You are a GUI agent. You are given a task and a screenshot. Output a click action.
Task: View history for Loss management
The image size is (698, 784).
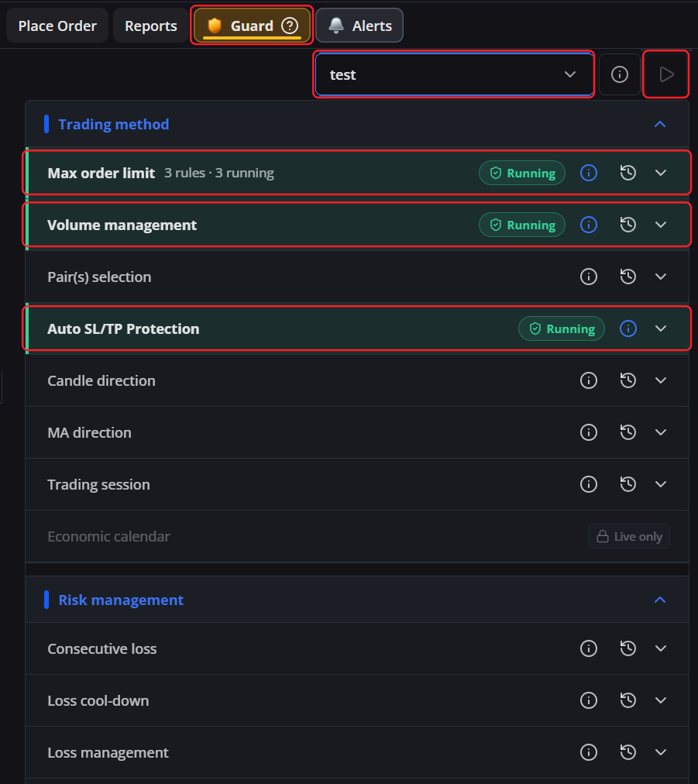(x=628, y=752)
